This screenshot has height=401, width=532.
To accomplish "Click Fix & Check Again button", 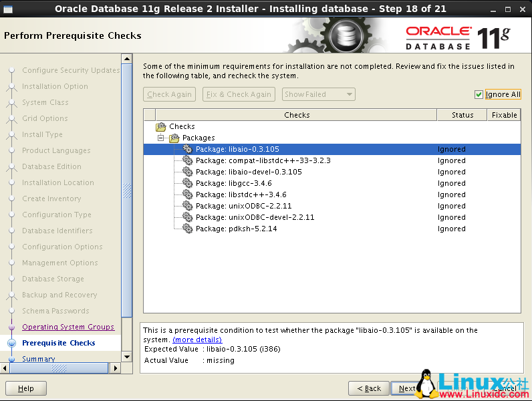I will [x=239, y=94].
